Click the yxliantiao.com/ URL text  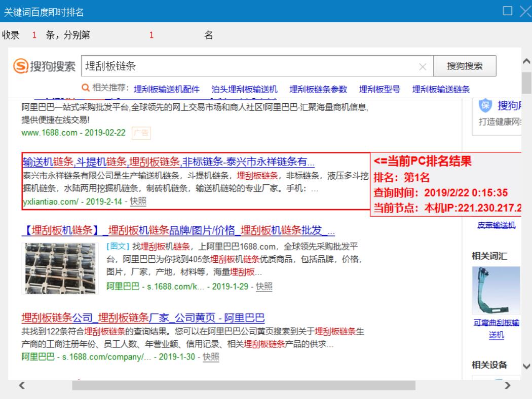pyautogui.click(x=51, y=202)
